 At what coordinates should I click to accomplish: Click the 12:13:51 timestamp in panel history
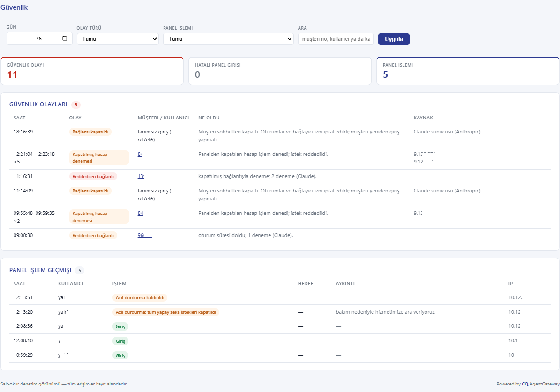[x=23, y=297]
